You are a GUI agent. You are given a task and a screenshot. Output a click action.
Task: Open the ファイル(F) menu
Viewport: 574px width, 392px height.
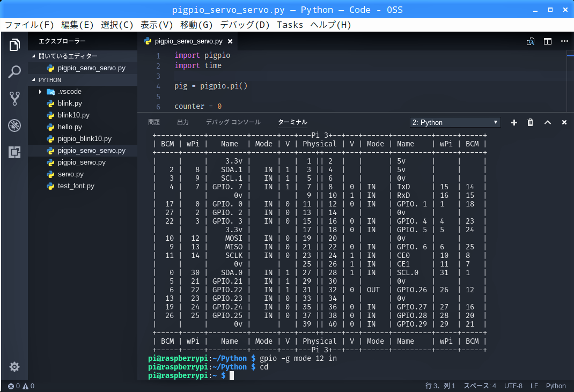pos(29,25)
